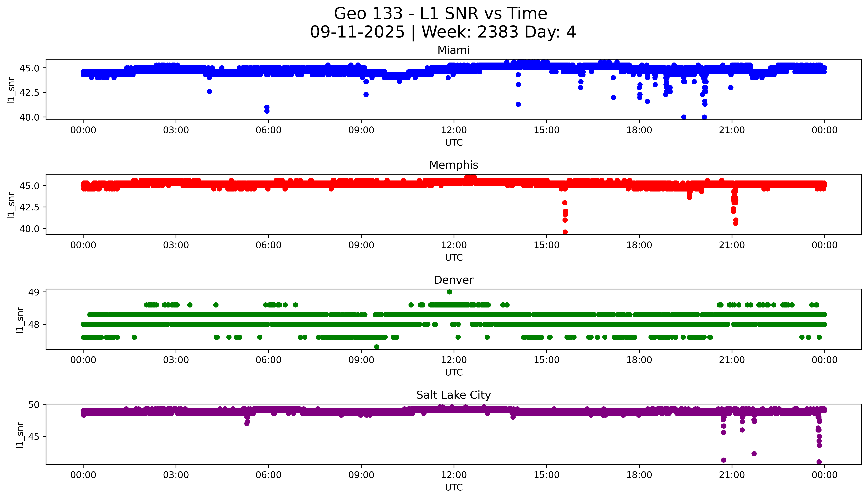This screenshot has width=868, height=499.
Task: Click the 50 y-tick label on Salt Lake City plot
Action: click(34, 405)
